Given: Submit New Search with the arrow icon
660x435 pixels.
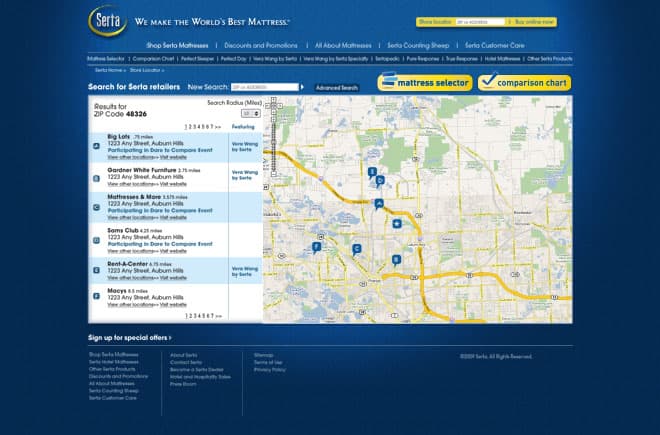Looking at the screenshot, I should [x=302, y=87].
